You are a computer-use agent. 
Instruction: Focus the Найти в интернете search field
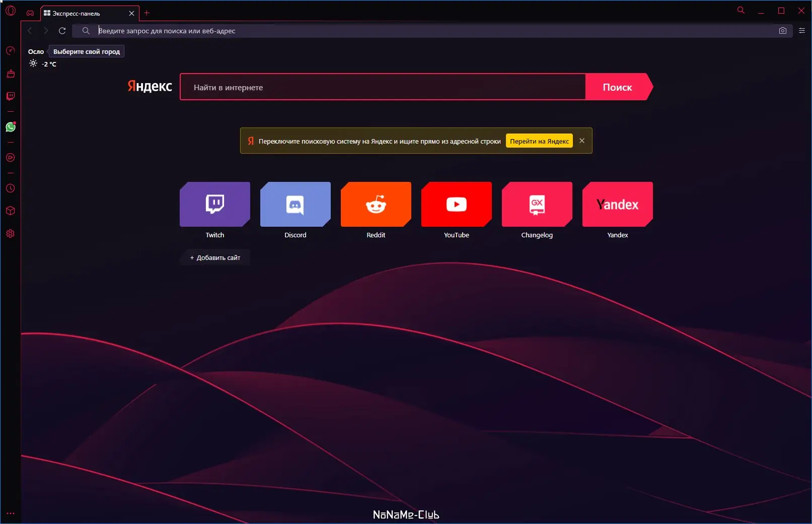pos(383,87)
